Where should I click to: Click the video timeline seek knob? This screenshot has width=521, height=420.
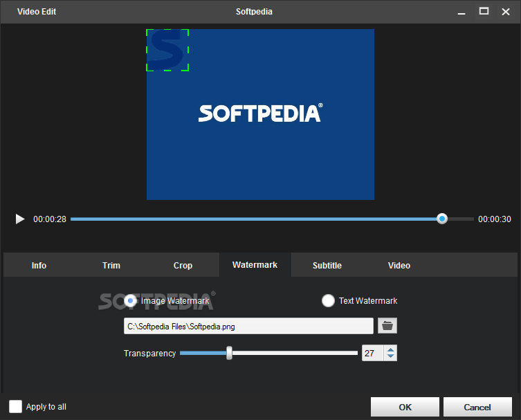442,219
